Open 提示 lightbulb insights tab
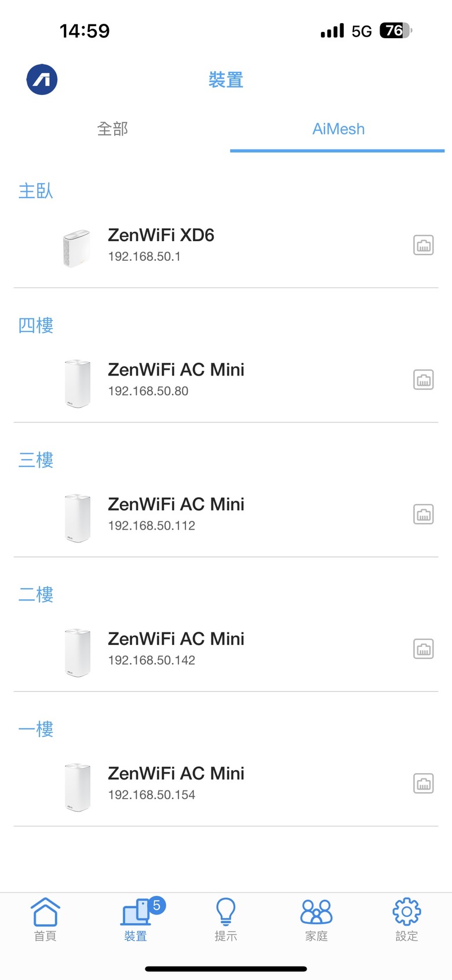452x980 pixels. [226, 920]
